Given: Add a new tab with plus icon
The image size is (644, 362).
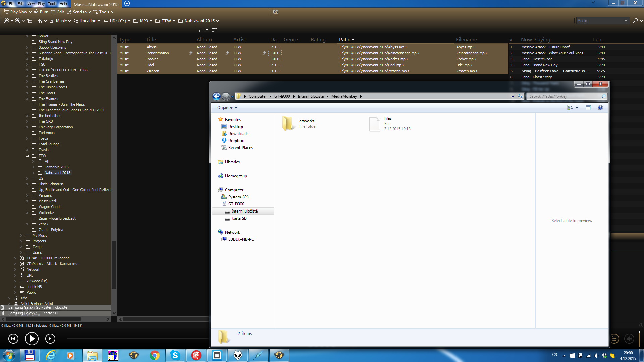Looking at the screenshot, I should pos(127,4).
